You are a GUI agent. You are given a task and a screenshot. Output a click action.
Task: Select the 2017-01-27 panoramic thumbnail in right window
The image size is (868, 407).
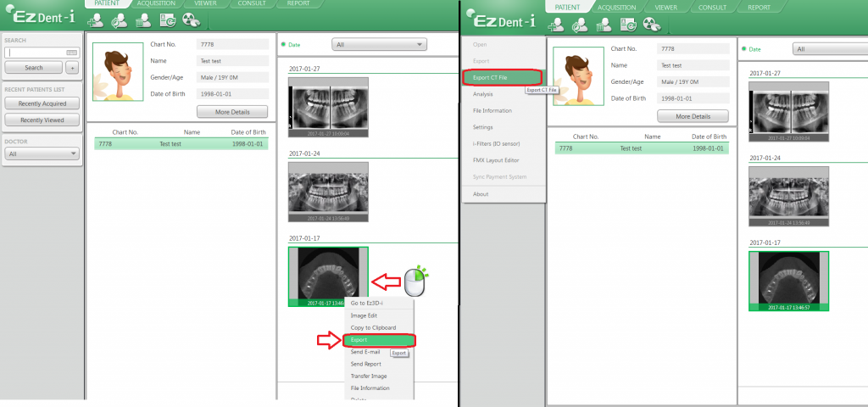[x=789, y=112]
